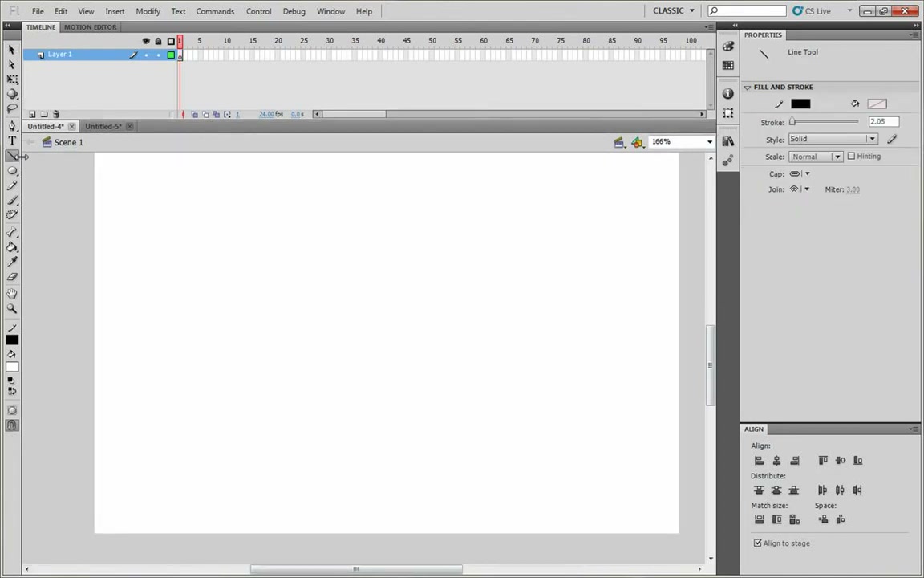The width and height of the screenshot is (924, 578).
Task: Click the New Layer icon in timeline
Action: [x=32, y=115]
